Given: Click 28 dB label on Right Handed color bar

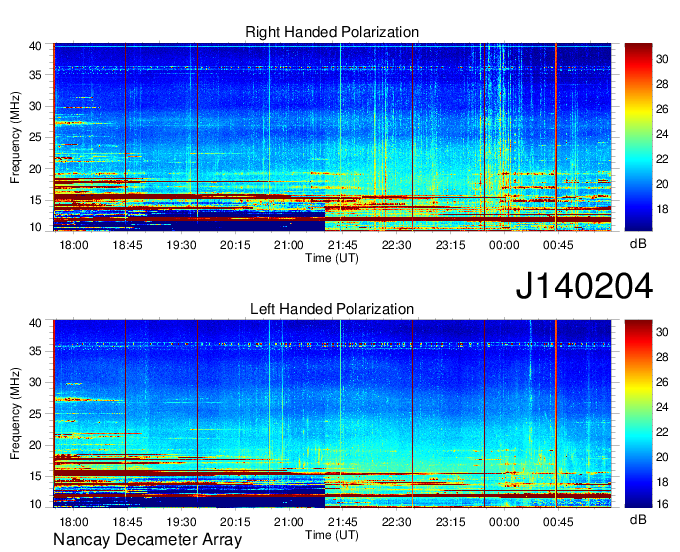Looking at the screenshot, I should click(x=662, y=84).
